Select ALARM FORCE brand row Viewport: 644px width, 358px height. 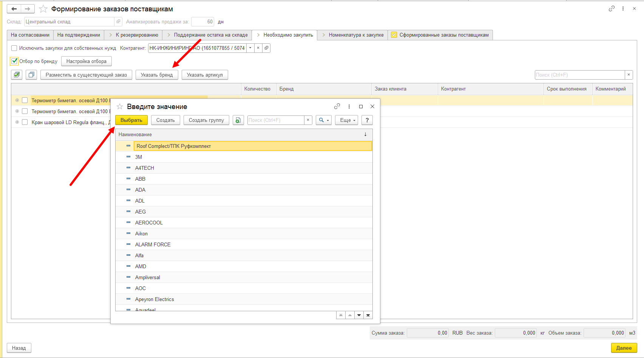point(244,244)
